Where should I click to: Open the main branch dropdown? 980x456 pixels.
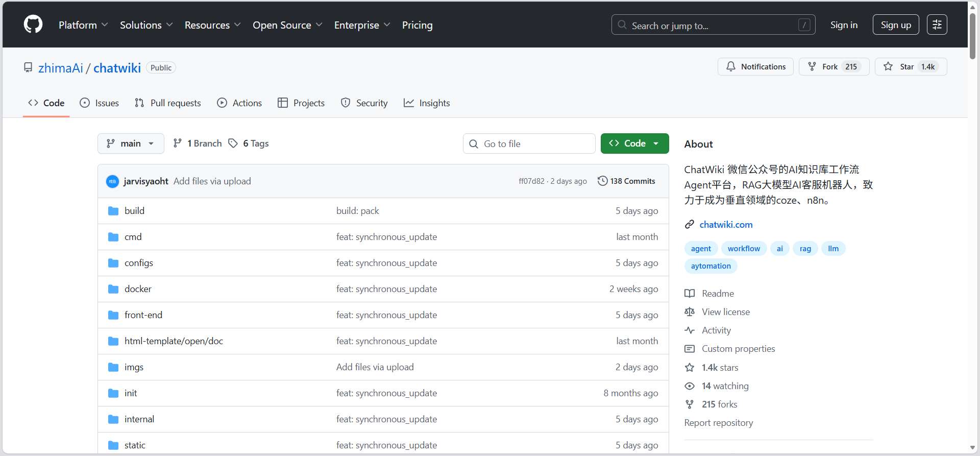point(131,143)
